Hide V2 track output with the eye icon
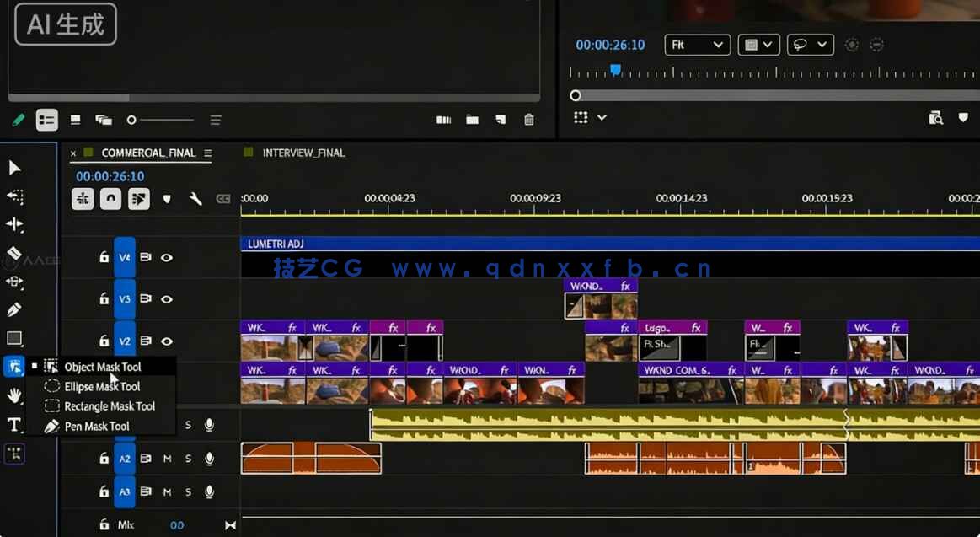Viewport: 980px width, 537px height. pos(167,341)
